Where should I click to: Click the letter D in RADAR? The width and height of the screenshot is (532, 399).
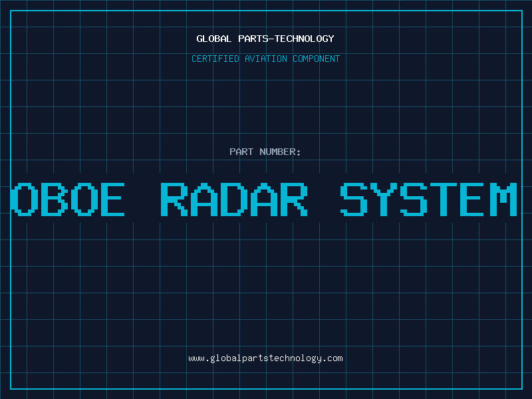click(x=234, y=199)
